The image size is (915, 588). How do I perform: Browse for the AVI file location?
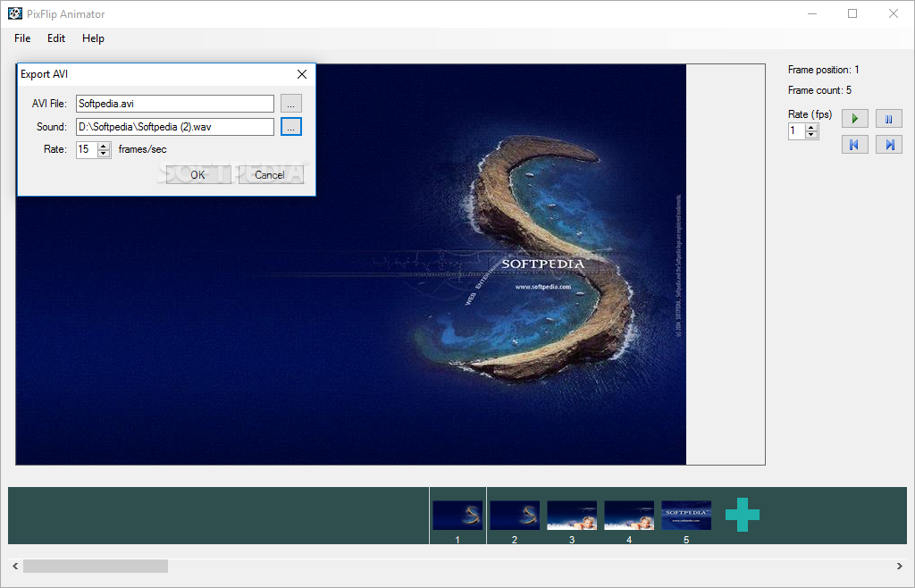tap(291, 104)
